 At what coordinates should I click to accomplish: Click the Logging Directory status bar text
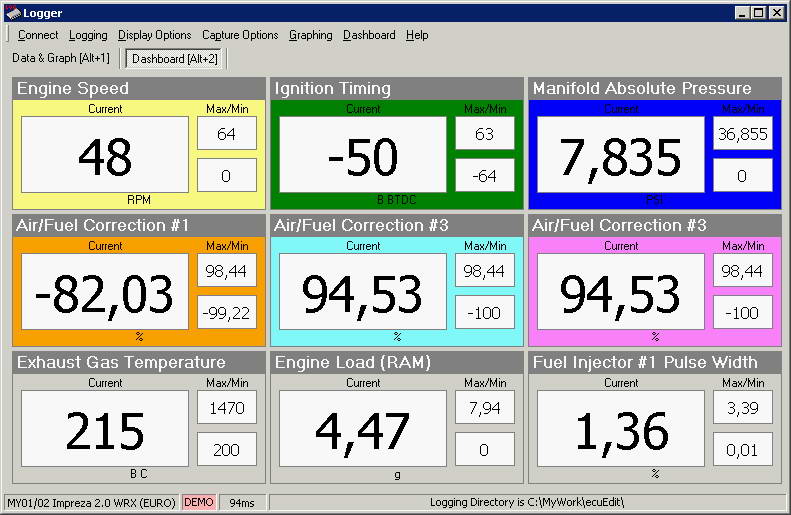(527, 502)
